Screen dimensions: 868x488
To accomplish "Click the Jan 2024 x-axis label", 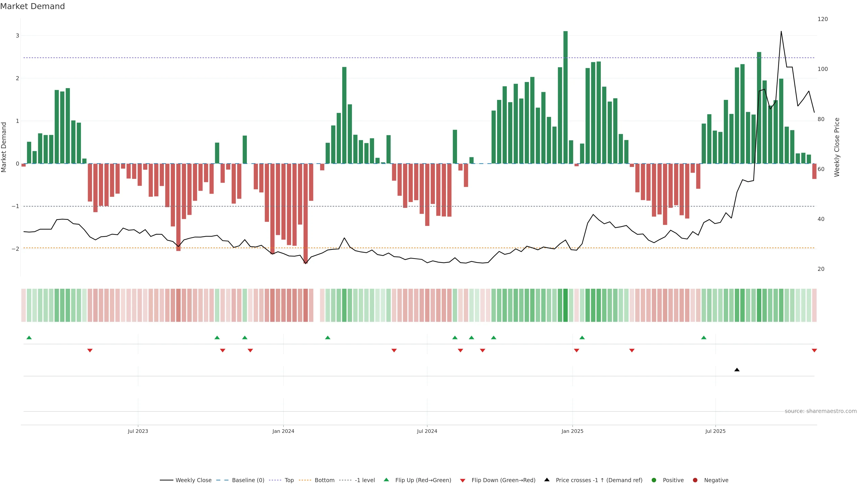I will tap(283, 431).
